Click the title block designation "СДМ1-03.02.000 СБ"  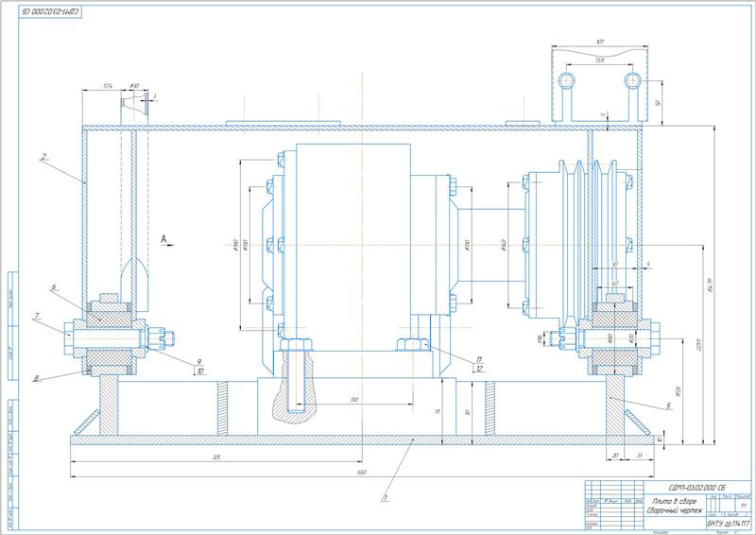pyautogui.click(x=696, y=488)
